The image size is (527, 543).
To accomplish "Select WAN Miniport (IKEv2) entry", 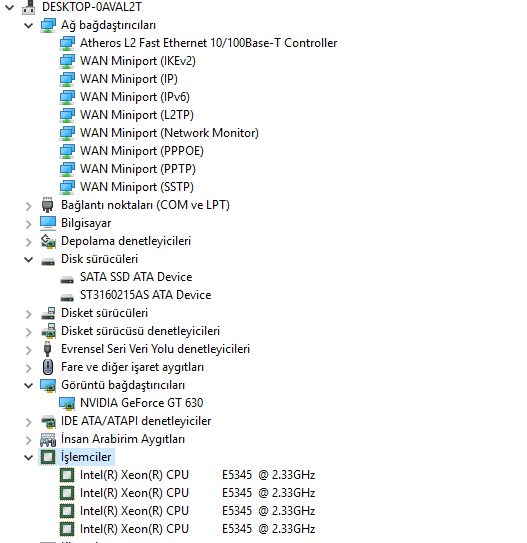I will [138, 61].
